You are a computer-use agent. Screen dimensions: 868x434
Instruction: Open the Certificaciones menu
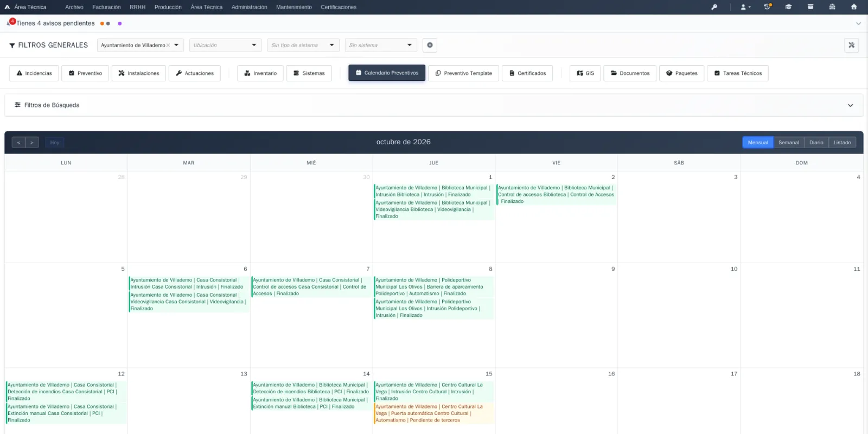coord(339,7)
